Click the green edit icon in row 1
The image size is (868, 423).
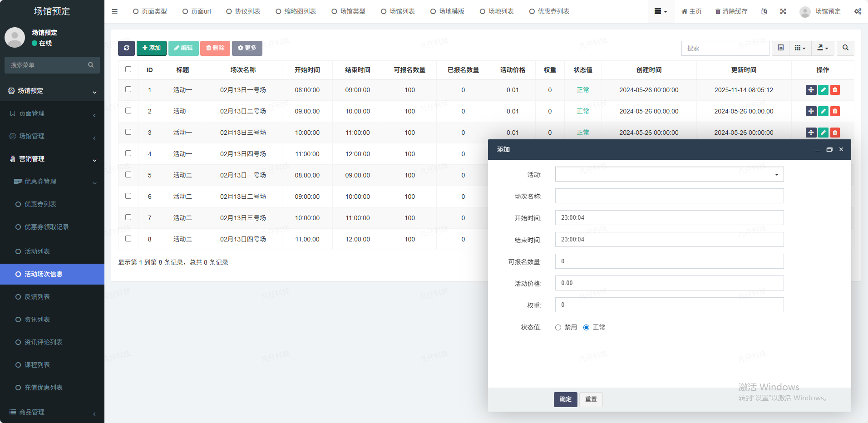823,90
